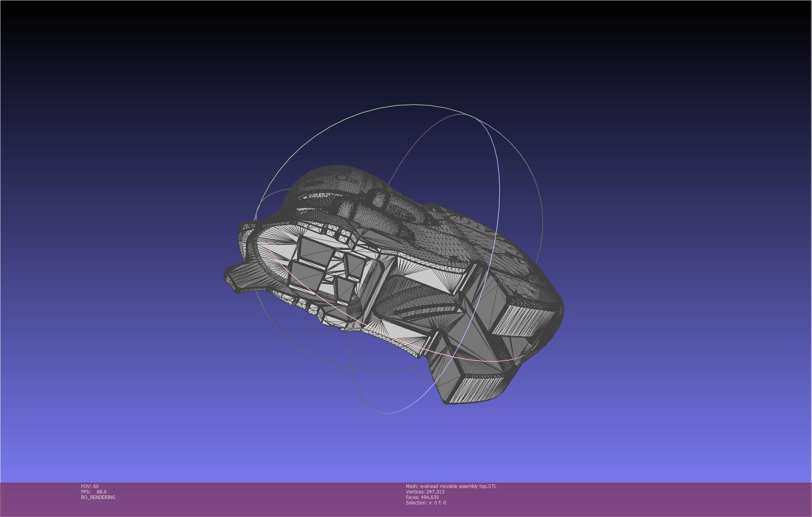Click the FPS 68.0 status text
Viewport: 812px width, 517px height.
pos(94,492)
